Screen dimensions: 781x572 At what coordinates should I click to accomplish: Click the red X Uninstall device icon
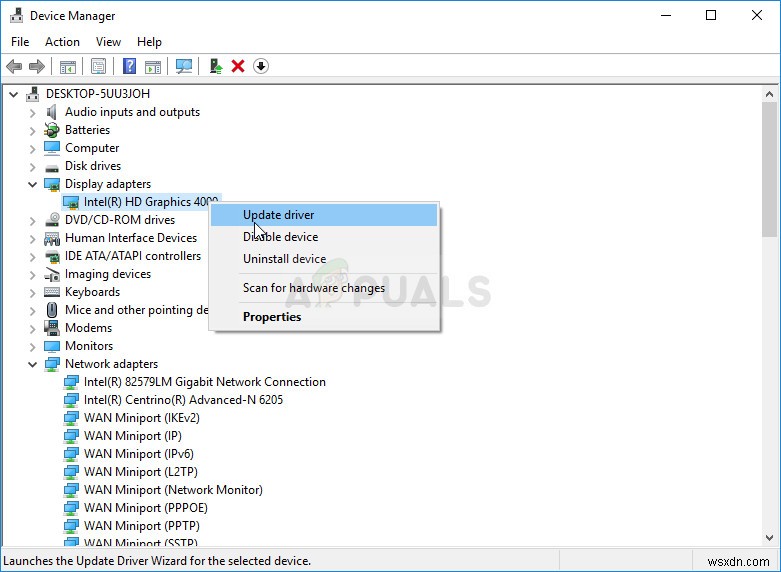(238, 66)
